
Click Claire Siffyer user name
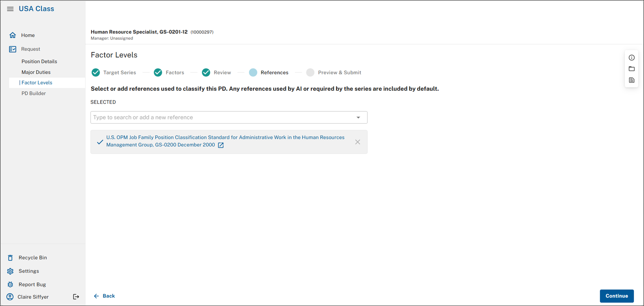(33, 297)
